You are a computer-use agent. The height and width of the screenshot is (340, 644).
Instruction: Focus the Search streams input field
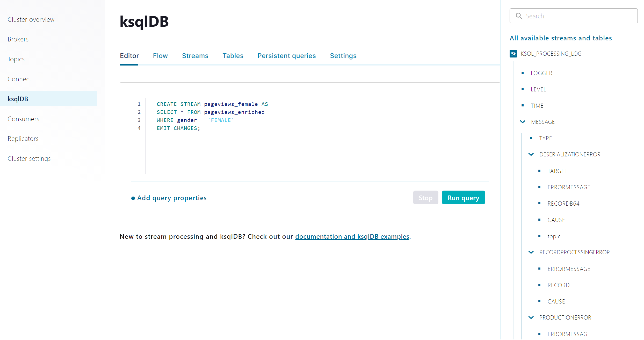click(580, 16)
